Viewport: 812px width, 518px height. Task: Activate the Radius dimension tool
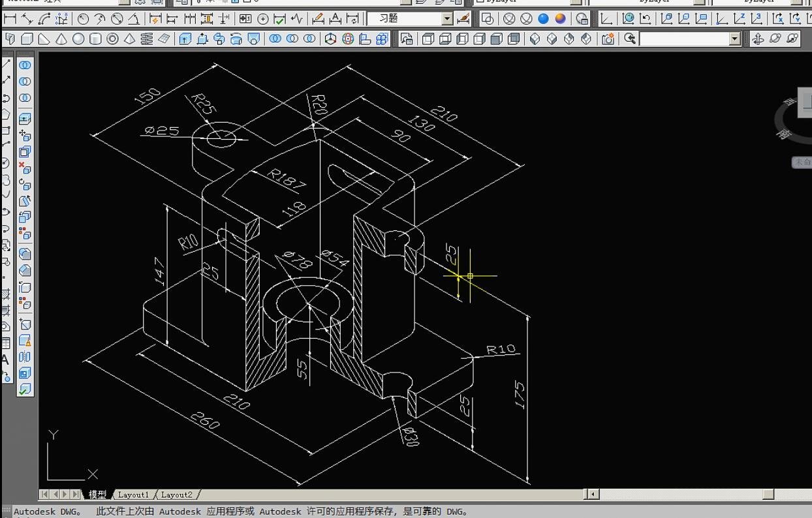pos(83,19)
